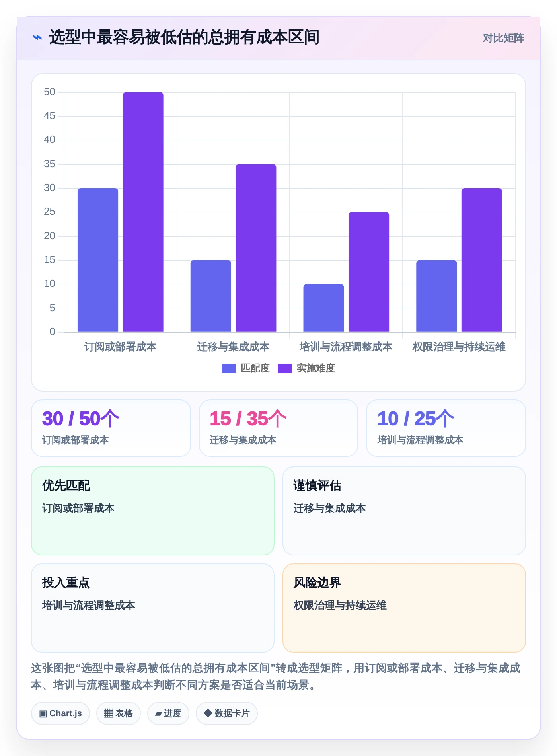Select the 实施难度 bar for 培训与流程调整成本
Viewport: 557px width, 756px height.
(x=369, y=272)
